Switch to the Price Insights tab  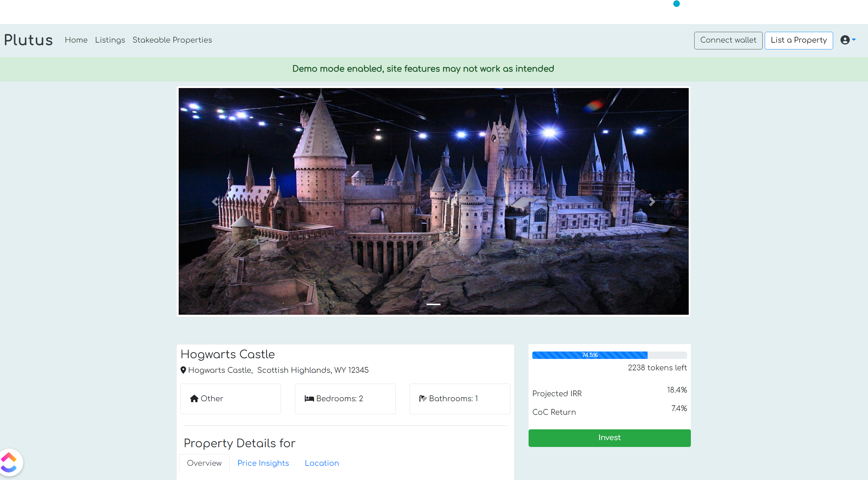(x=263, y=463)
